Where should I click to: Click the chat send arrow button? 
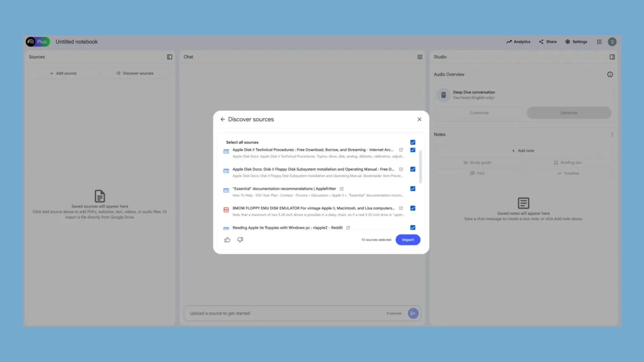pos(413,313)
